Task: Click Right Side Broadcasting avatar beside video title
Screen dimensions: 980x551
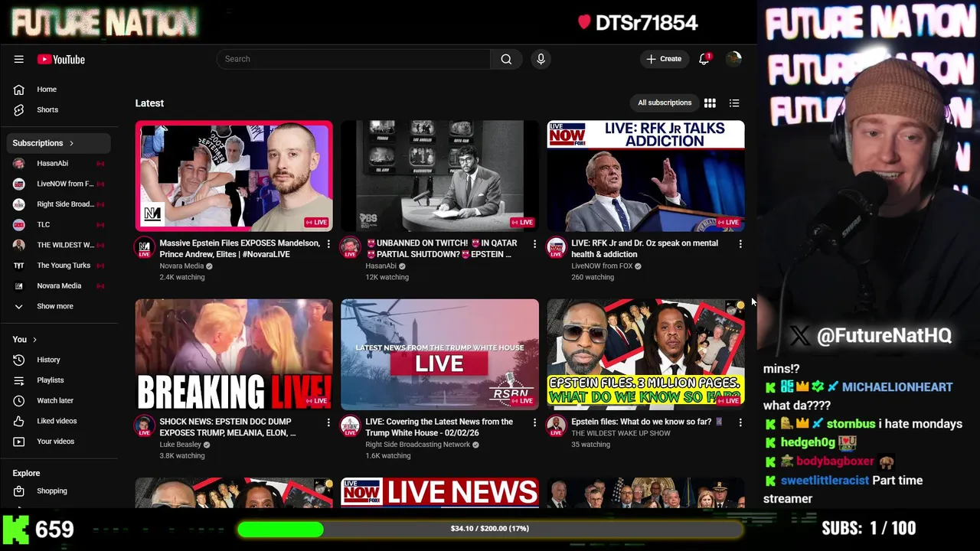Action: click(x=350, y=426)
